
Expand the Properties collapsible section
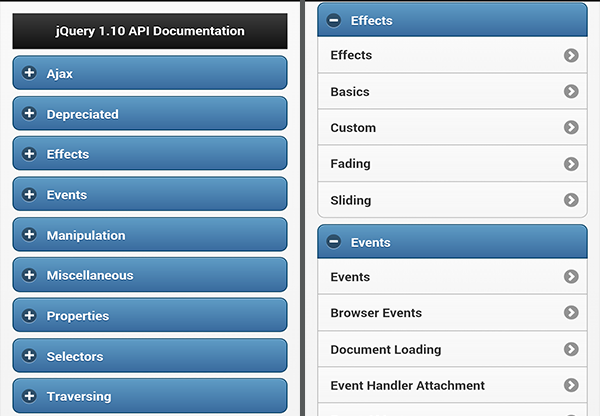pos(150,316)
